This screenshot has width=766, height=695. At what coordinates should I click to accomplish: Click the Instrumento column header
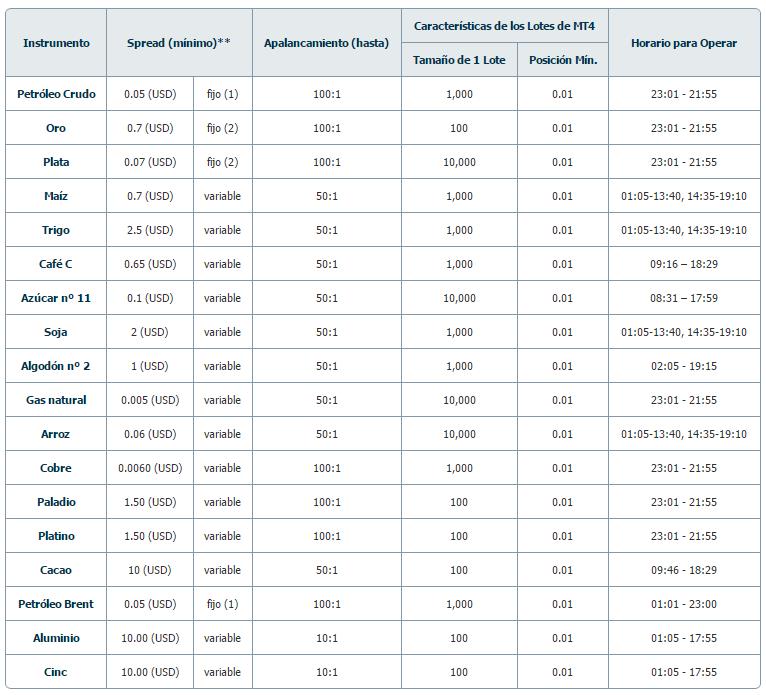56,43
